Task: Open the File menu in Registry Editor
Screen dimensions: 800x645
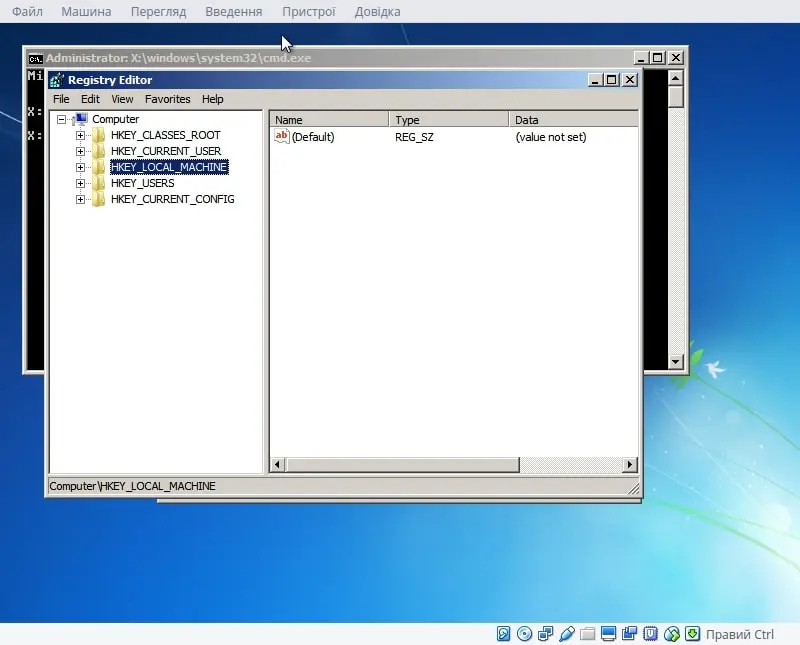Action: coord(61,99)
